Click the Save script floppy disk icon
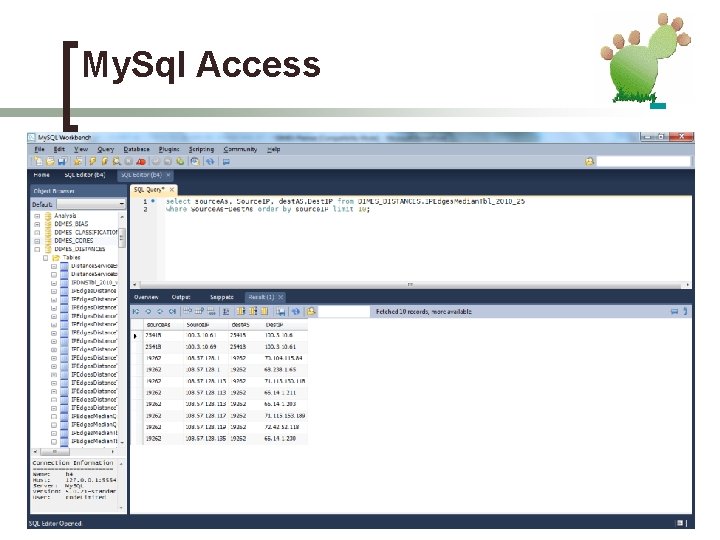Viewport: 720px width, 540px height. coord(62,161)
